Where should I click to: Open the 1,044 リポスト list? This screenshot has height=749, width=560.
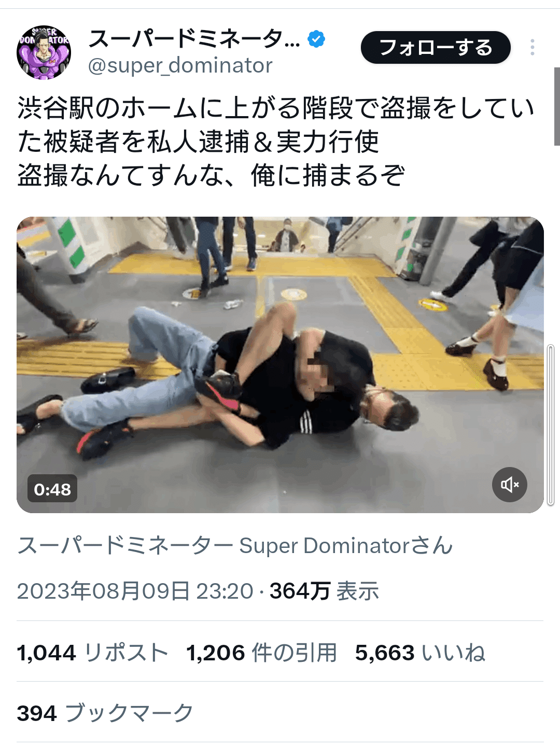[x=93, y=653]
